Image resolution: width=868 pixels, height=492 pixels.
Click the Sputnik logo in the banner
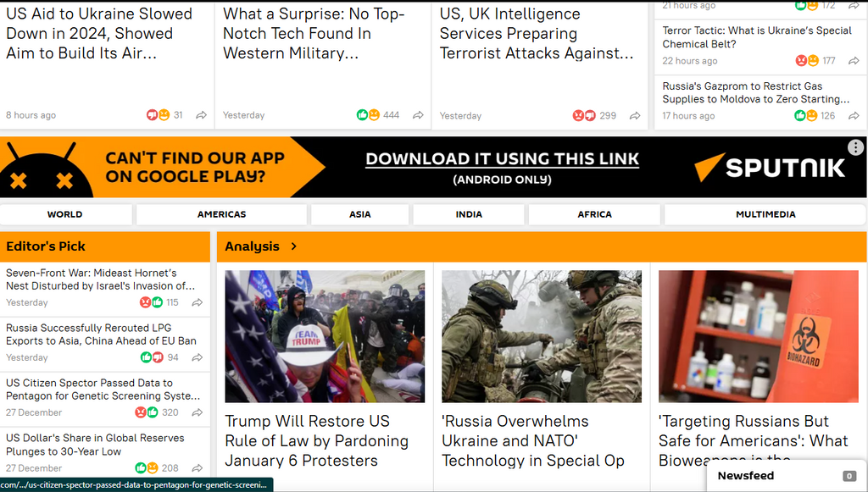click(x=770, y=168)
